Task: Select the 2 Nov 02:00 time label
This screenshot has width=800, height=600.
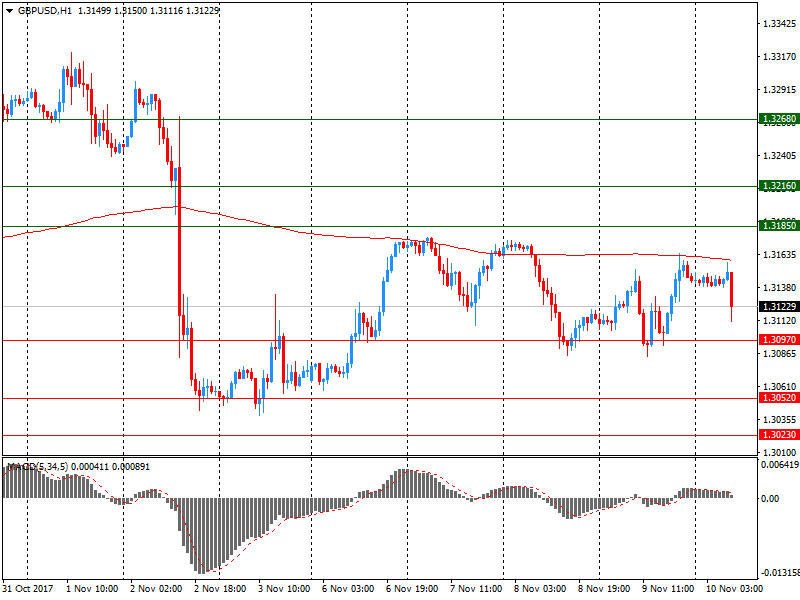Action: (x=156, y=589)
